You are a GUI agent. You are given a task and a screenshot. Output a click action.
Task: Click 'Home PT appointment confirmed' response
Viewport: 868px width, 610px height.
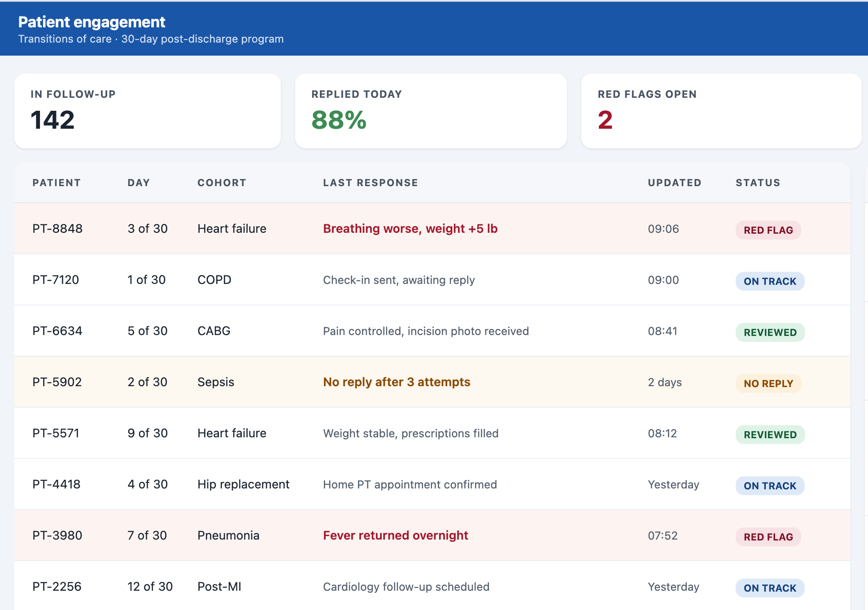point(410,485)
